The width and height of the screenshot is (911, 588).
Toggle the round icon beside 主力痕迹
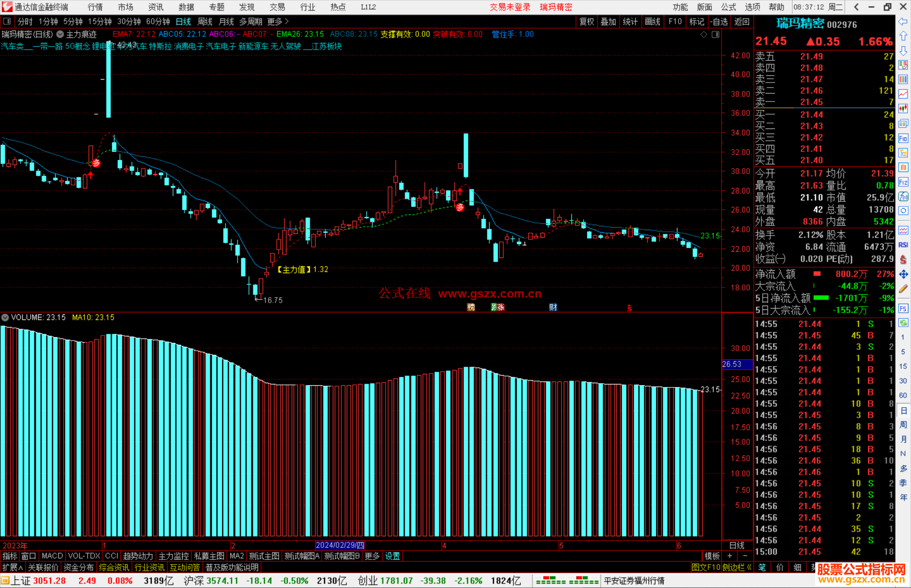coord(60,35)
